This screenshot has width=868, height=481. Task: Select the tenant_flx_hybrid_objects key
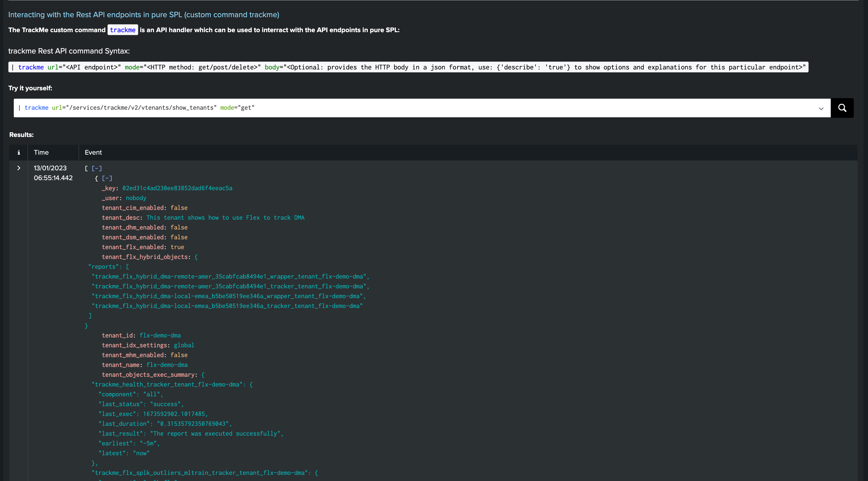pyautogui.click(x=145, y=257)
